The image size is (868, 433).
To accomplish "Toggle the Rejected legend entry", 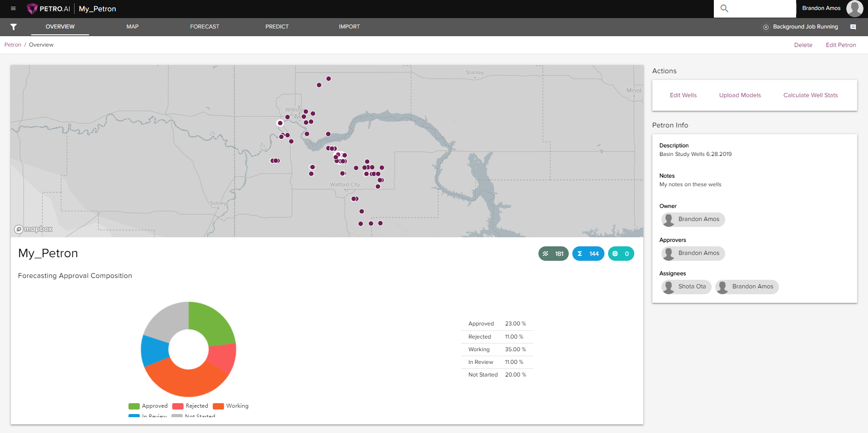I will point(190,406).
